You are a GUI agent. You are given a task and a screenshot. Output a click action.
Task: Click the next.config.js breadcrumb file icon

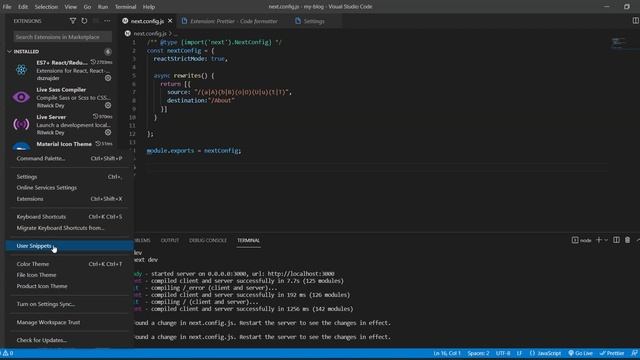(128, 33)
